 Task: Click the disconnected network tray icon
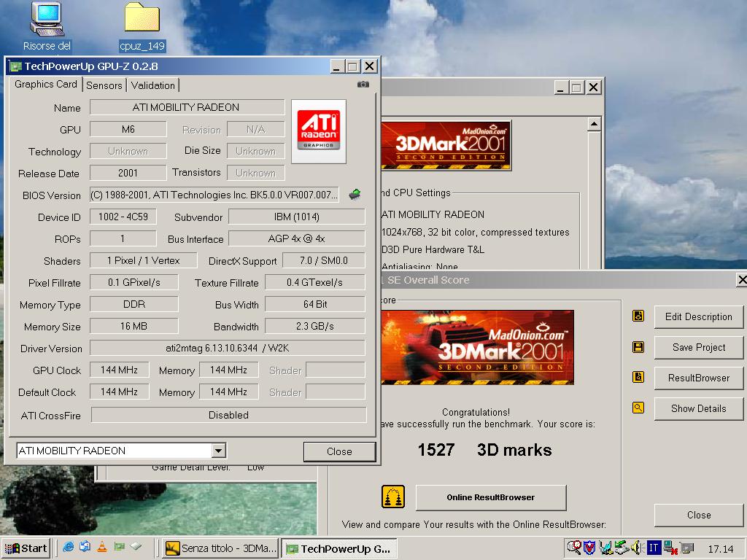tap(670, 548)
